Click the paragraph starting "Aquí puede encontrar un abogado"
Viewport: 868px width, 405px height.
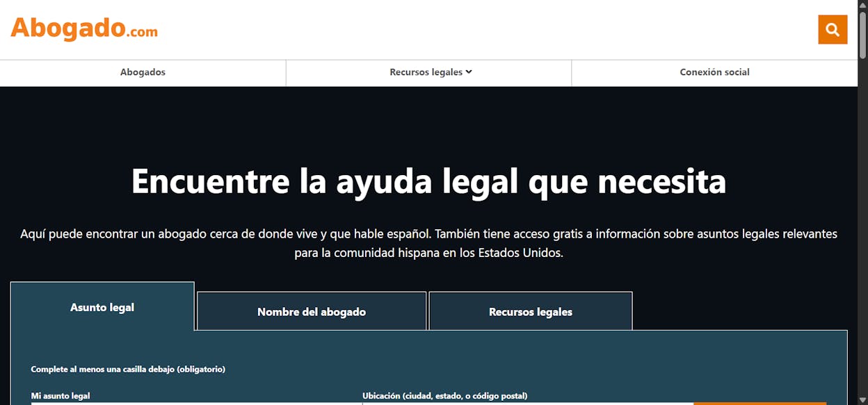(x=428, y=243)
